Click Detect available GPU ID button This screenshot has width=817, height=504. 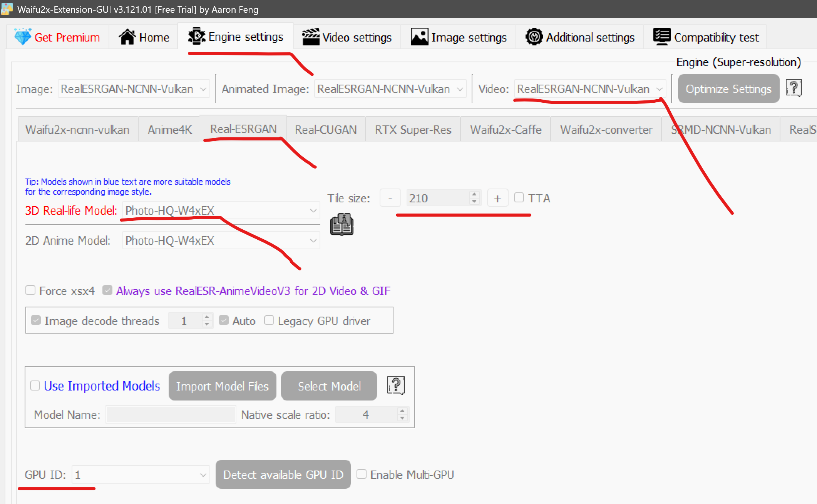[x=283, y=475]
